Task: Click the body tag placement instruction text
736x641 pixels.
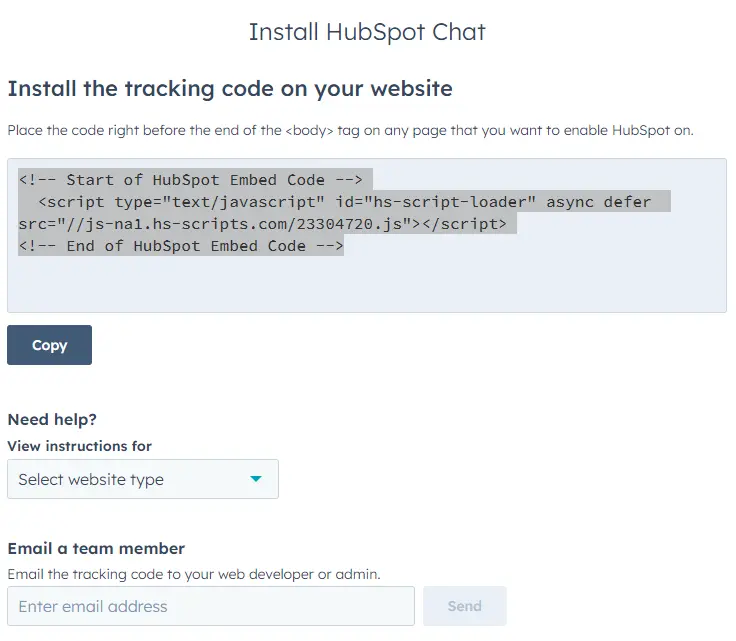Action: tap(350, 130)
